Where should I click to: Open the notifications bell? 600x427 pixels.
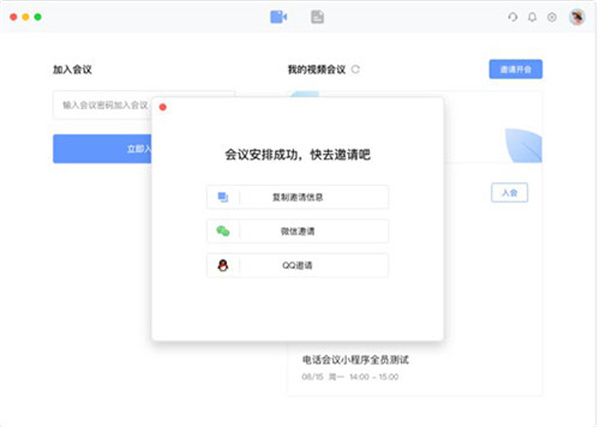click(x=532, y=17)
